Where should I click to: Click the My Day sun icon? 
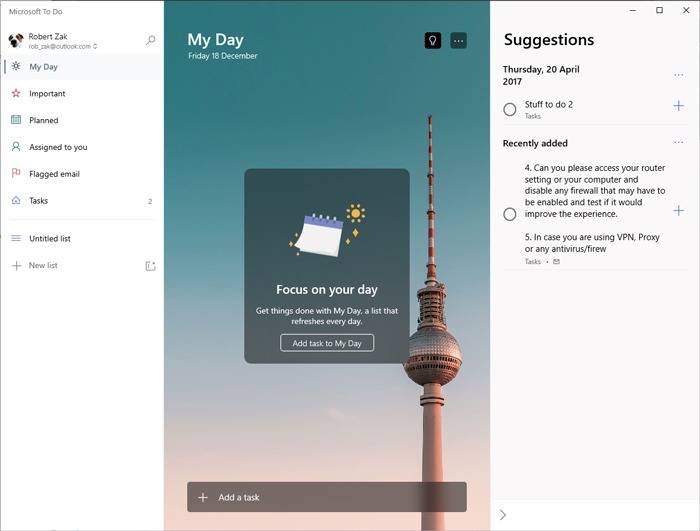[x=16, y=66]
